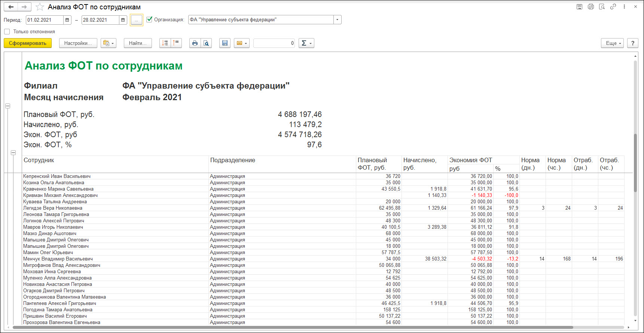The height and width of the screenshot is (333, 644).
Task: Select row Кепренский Иван Васильевич
Action: coord(57,176)
